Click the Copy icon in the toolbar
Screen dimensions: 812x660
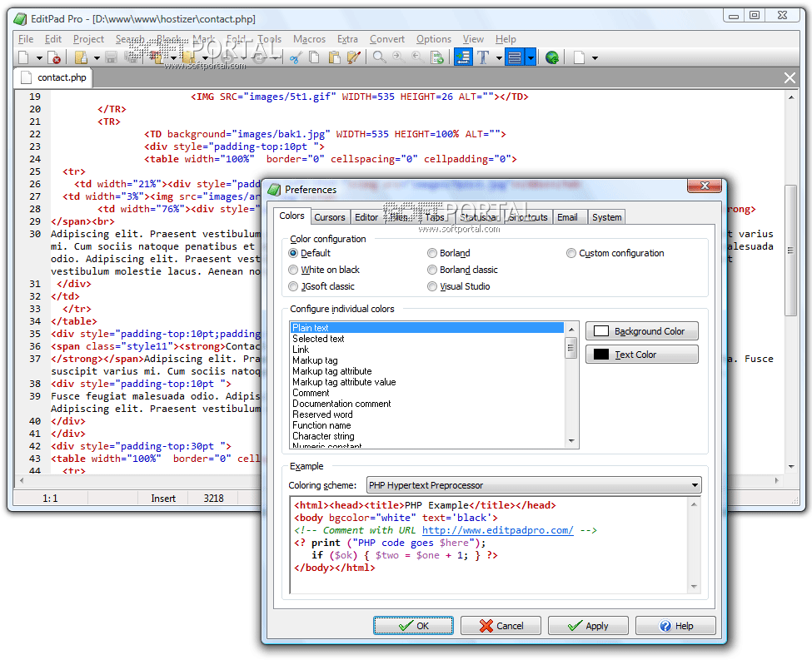coord(314,57)
